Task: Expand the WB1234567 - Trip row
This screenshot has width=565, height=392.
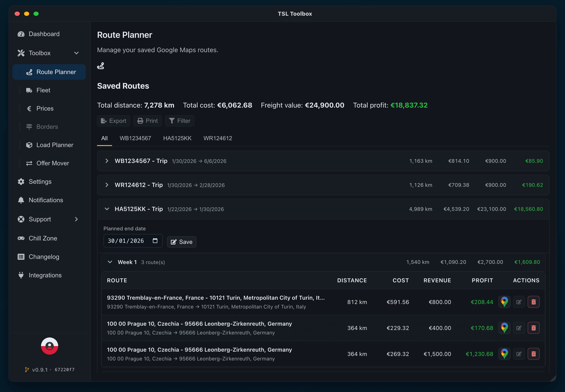Action: tap(323, 161)
